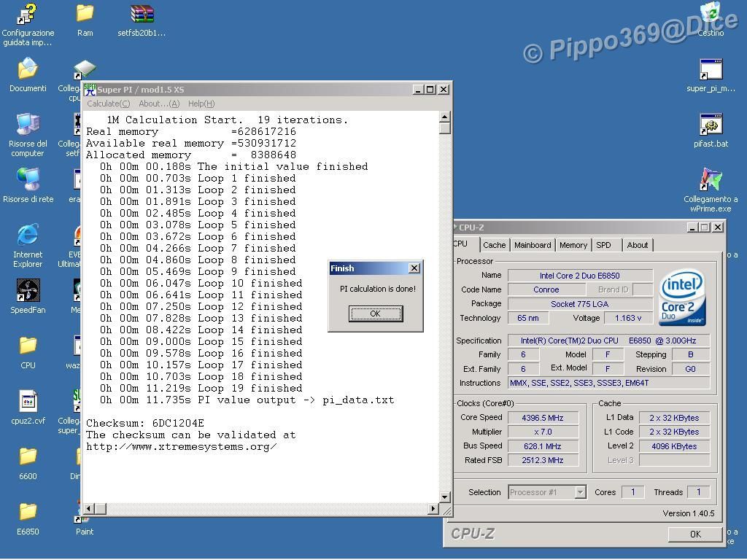Screen dimensions: 747x560
Task: Click the Code Name Conroe field
Action: 546,289
